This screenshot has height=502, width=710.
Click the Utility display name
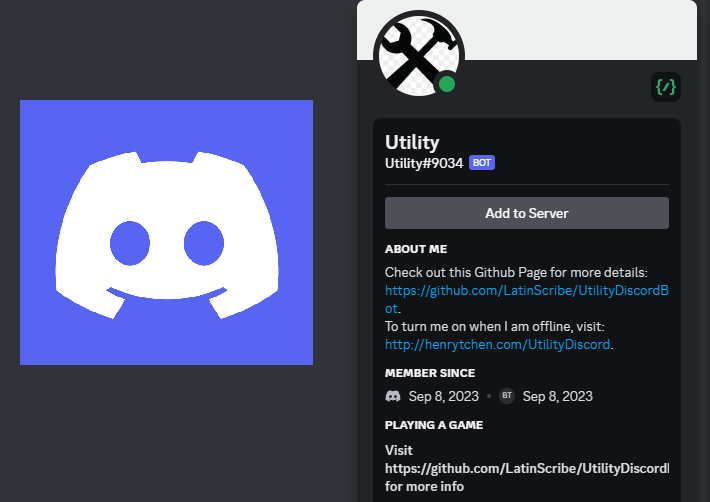pyautogui.click(x=412, y=142)
